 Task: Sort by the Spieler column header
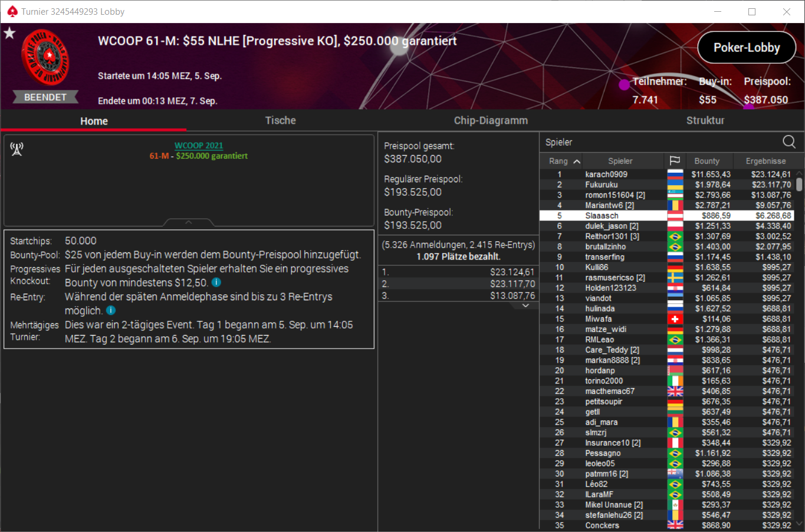[620, 161]
